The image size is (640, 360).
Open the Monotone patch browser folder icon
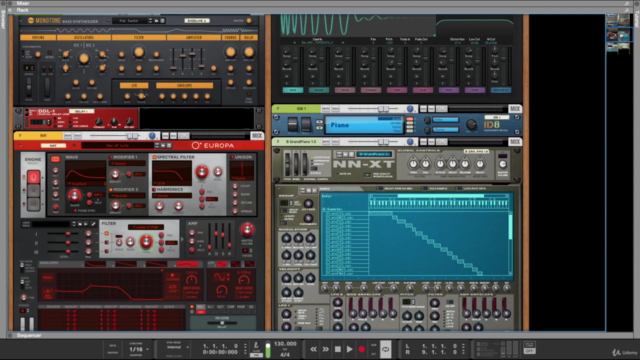pos(156,20)
